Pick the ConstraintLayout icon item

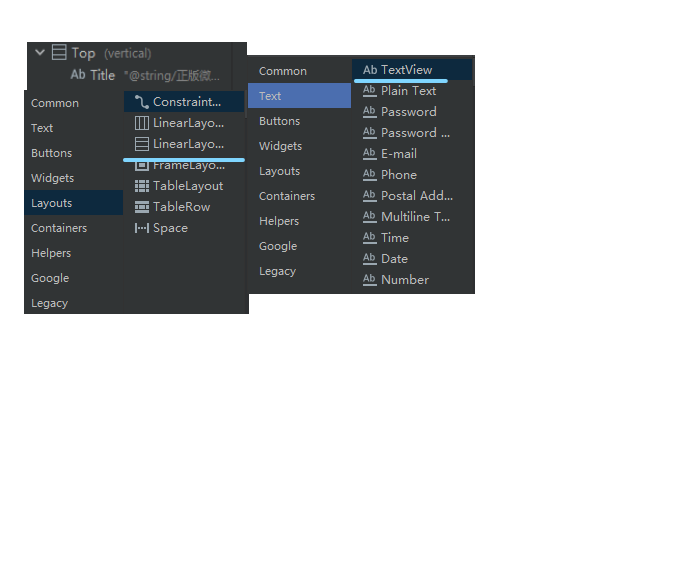184,102
